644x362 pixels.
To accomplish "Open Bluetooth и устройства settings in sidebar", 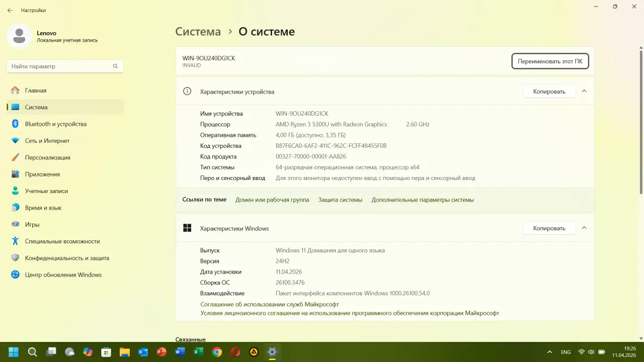I will [55, 124].
